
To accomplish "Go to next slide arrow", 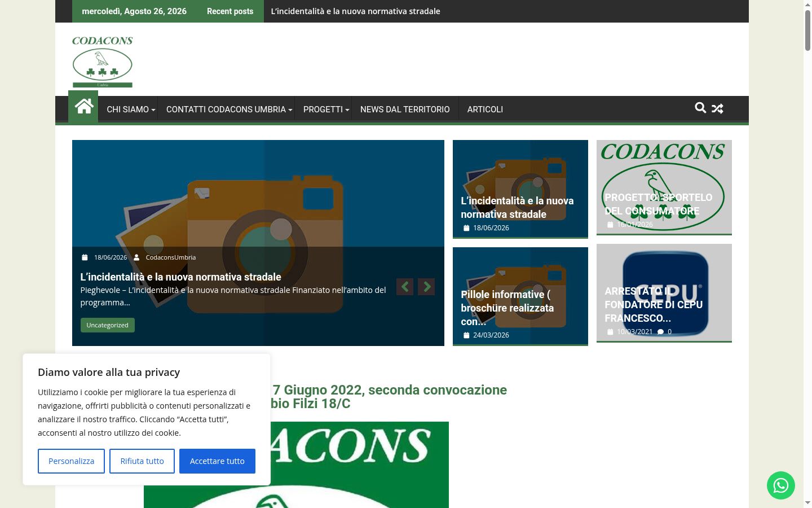I will click(426, 287).
